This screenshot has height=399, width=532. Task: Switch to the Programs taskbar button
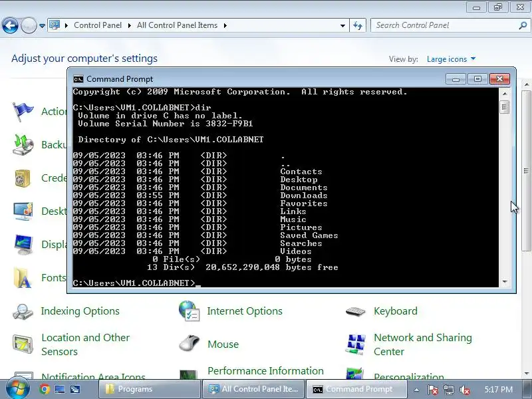pos(149,389)
